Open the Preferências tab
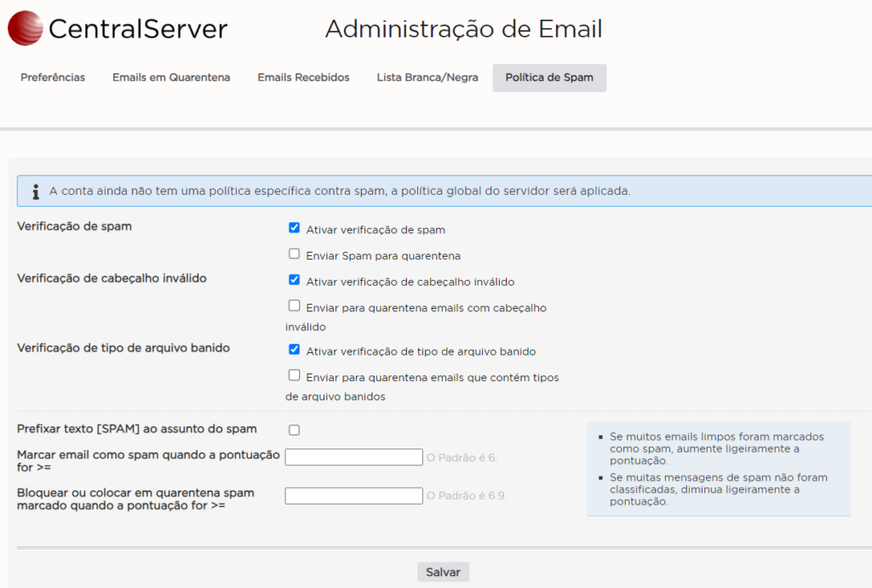Image resolution: width=872 pixels, height=588 pixels. 53,77
